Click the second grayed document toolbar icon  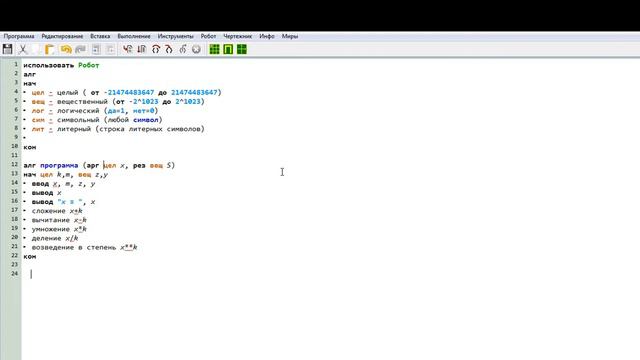(110, 49)
